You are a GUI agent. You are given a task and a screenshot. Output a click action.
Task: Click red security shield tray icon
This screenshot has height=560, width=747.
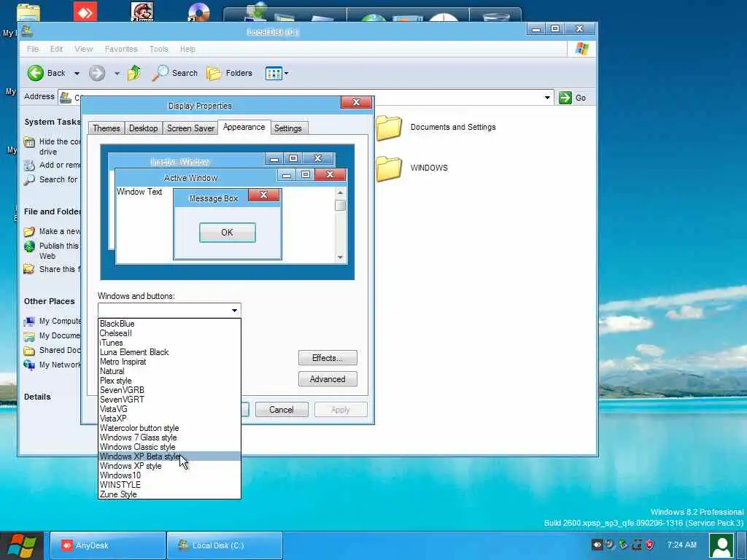click(x=650, y=544)
